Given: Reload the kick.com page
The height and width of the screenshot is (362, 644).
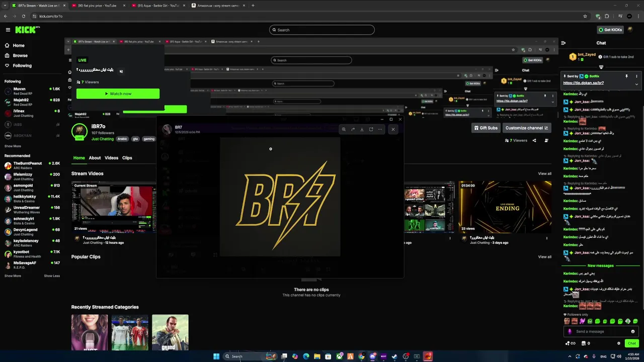Looking at the screenshot, I should click(24, 16).
